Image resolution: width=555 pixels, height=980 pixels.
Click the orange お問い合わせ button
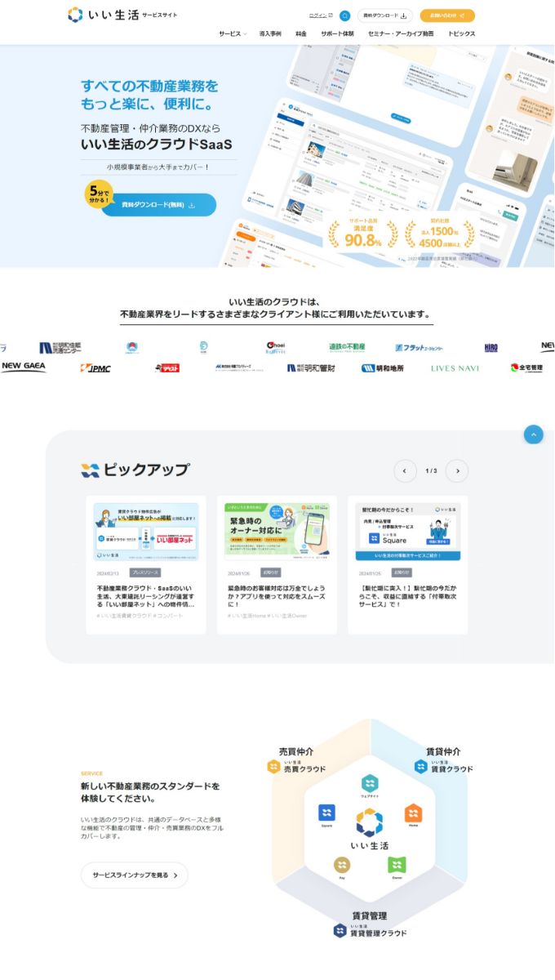tap(447, 16)
